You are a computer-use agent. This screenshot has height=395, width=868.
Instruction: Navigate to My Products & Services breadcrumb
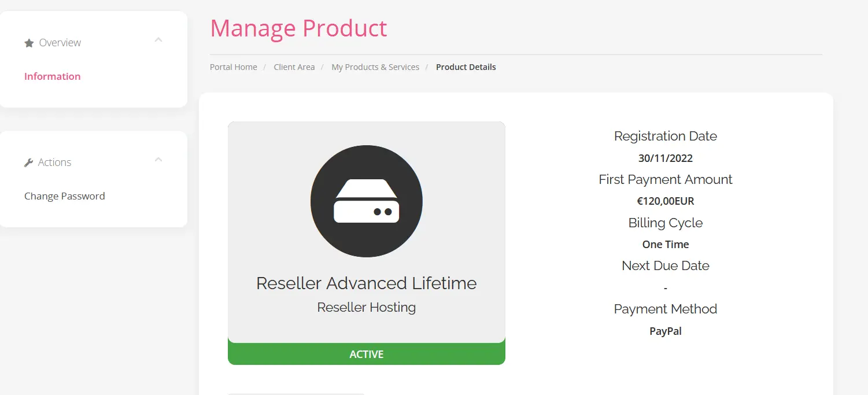click(x=375, y=67)
